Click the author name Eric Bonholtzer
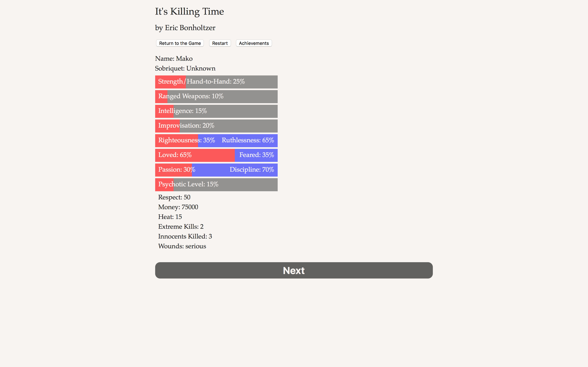Screen dimensions: 588x367 click(185, 28)
